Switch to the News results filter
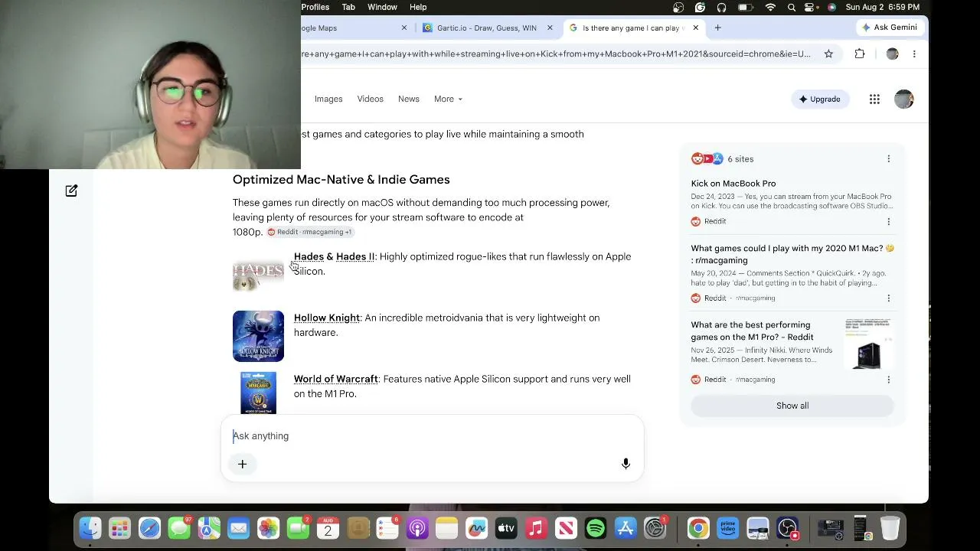 (x=408, y=99)
